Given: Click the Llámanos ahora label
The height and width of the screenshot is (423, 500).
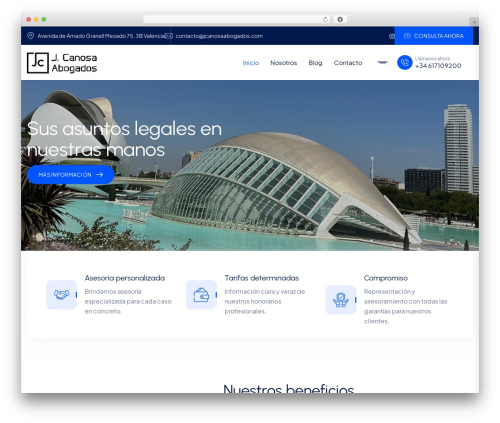Looking at the screenshot, I should pos(432,58).
